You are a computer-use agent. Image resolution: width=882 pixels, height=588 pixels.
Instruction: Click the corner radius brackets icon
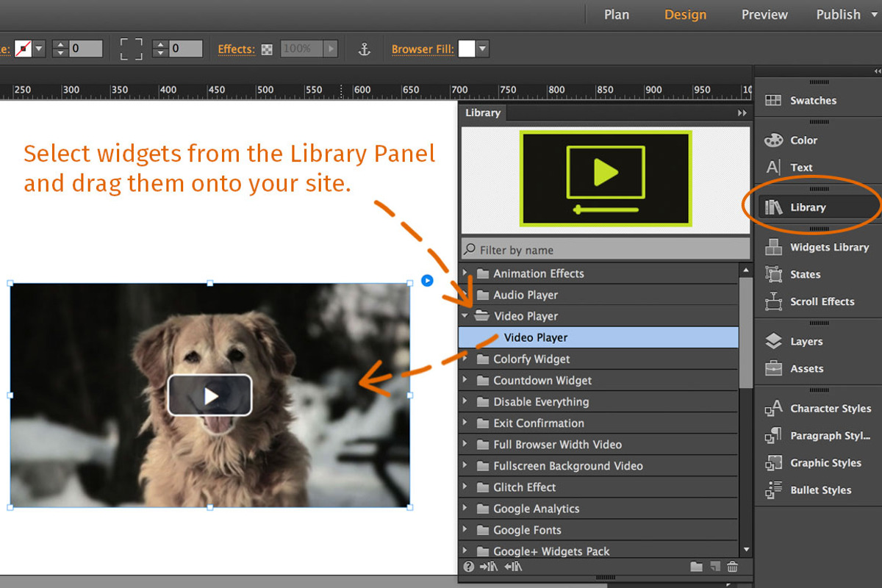(x=132, y=49)
